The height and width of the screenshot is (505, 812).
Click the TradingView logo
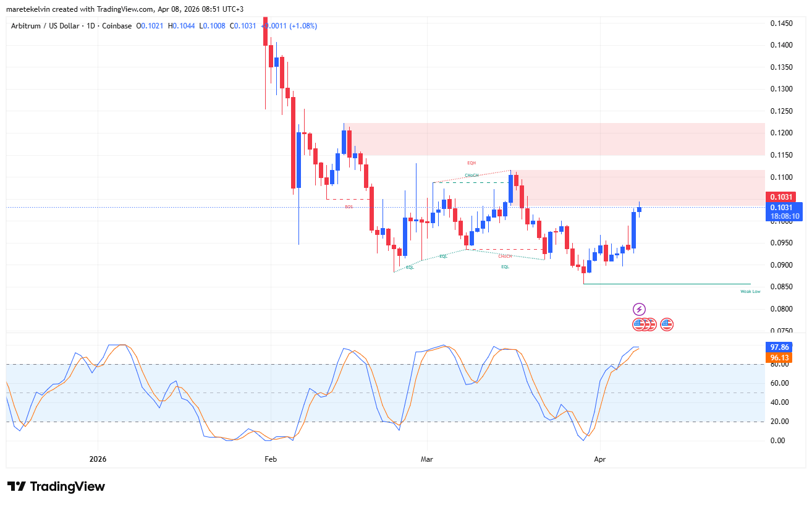tap(56, 486)
